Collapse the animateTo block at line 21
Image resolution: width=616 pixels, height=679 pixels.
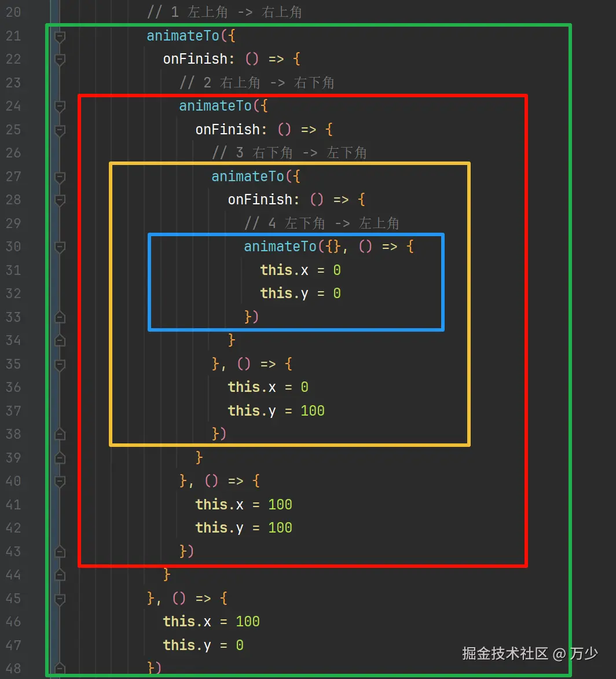(x=60, y=35)
